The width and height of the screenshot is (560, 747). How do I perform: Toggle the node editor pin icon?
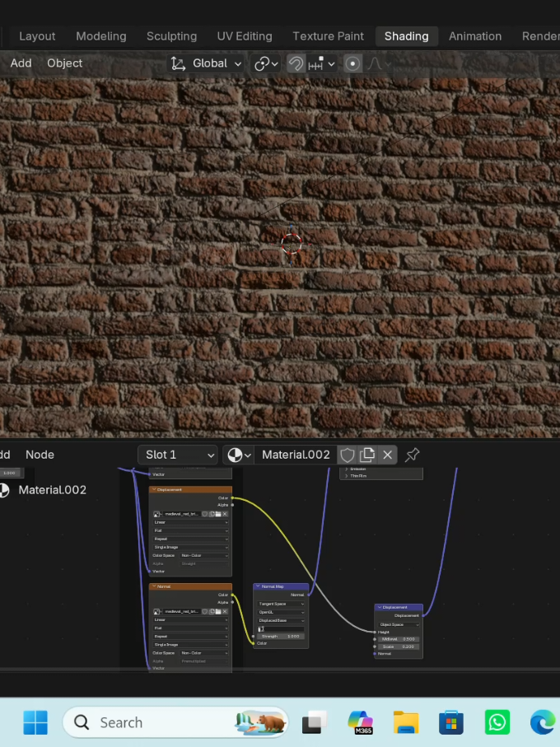coord(412,455)
